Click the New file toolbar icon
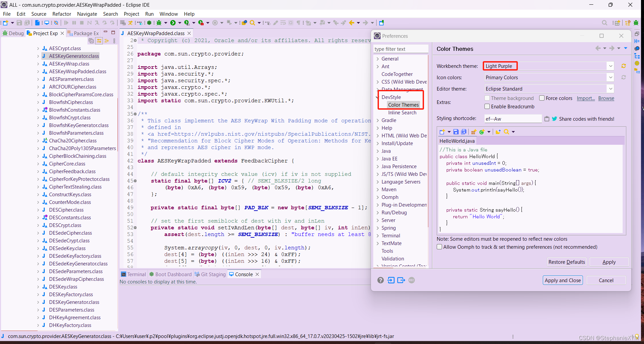The image size is (644, 344). pos(5,23)
